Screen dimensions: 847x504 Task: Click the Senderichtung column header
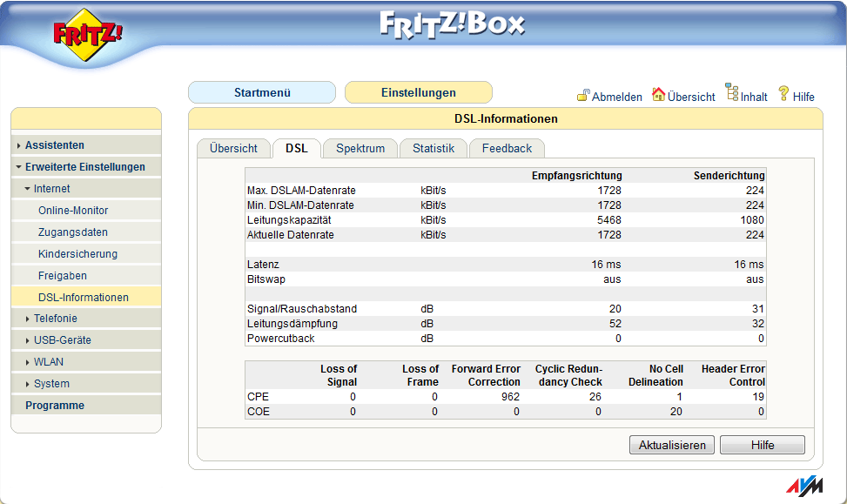[x=729, y=176]
